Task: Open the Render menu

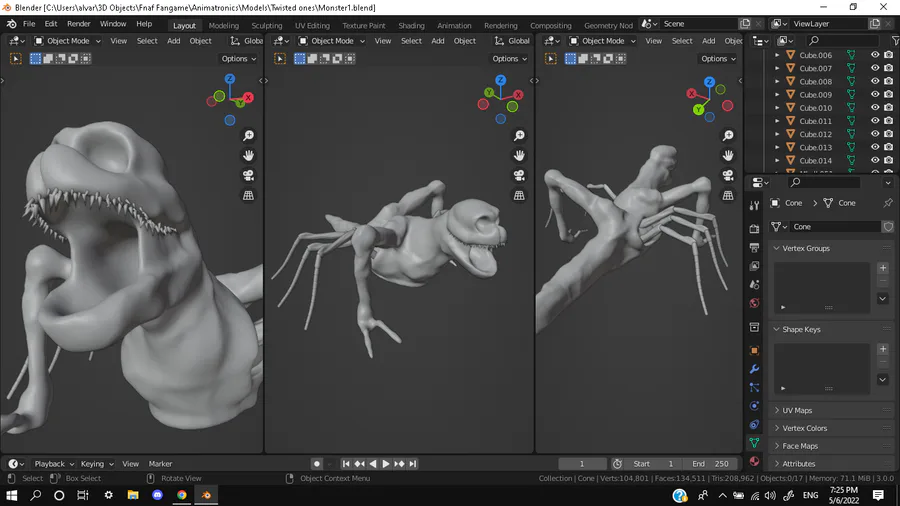Action: pyautogui.click(x=79, y=24)
